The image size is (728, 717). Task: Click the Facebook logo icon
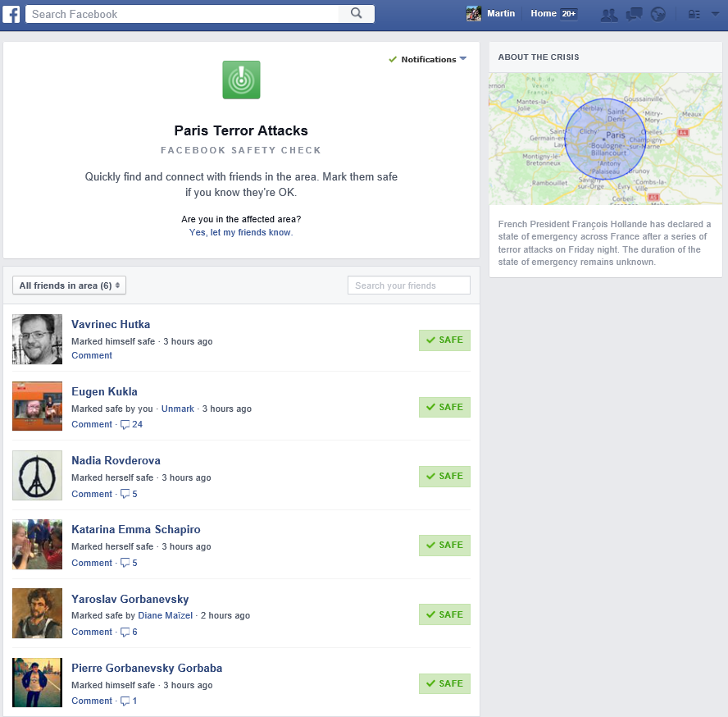(11, 14)
